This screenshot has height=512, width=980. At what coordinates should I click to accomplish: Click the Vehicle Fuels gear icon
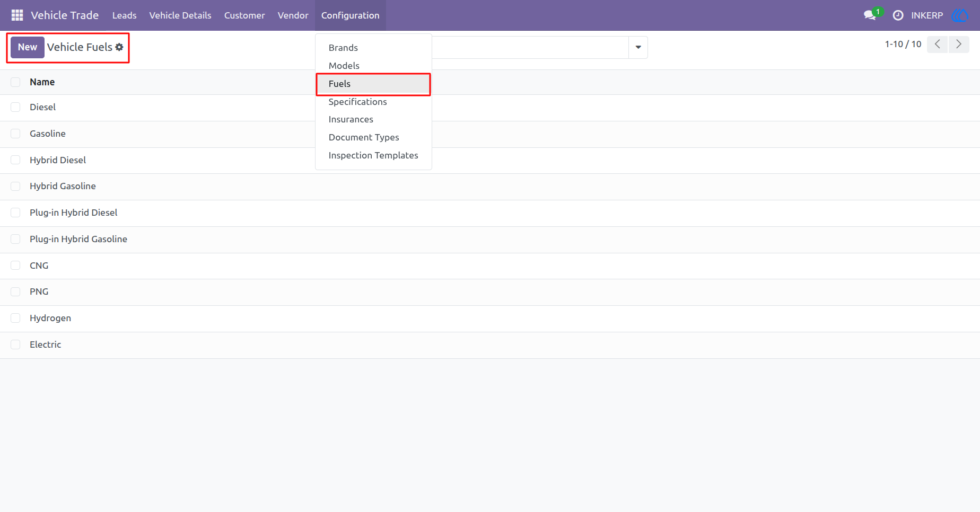(x=119, y=47)
